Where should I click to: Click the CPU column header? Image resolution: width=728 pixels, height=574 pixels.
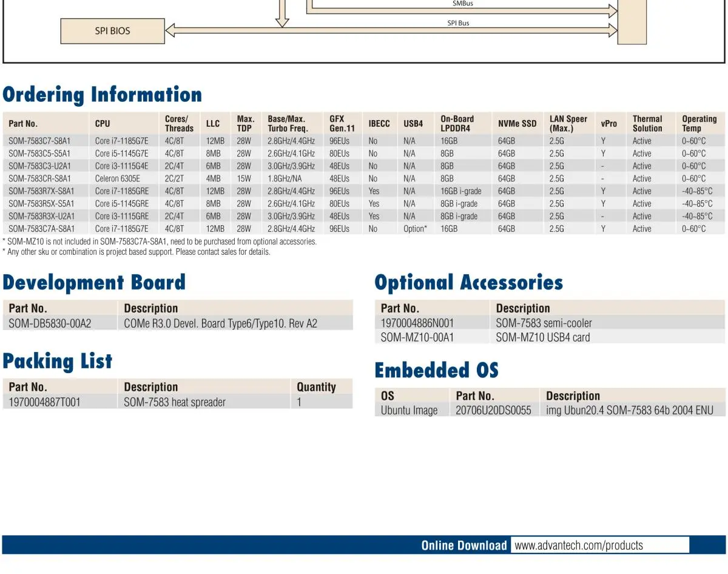[103, 124]
